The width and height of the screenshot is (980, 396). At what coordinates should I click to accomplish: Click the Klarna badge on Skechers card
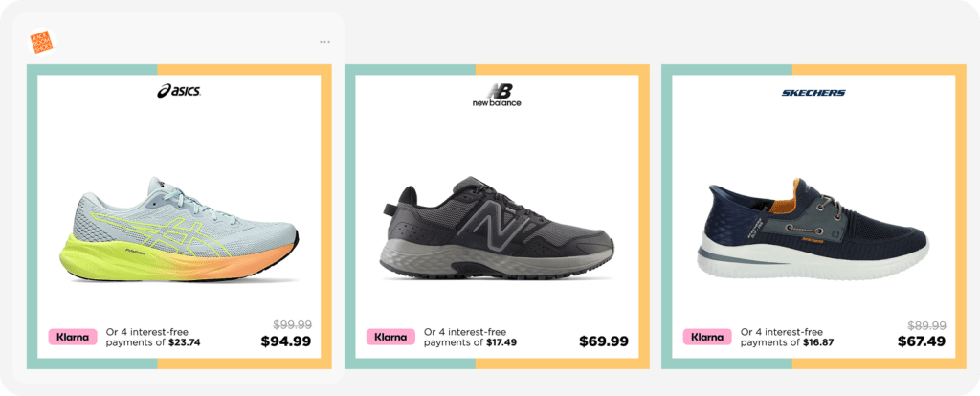(707, 337)
